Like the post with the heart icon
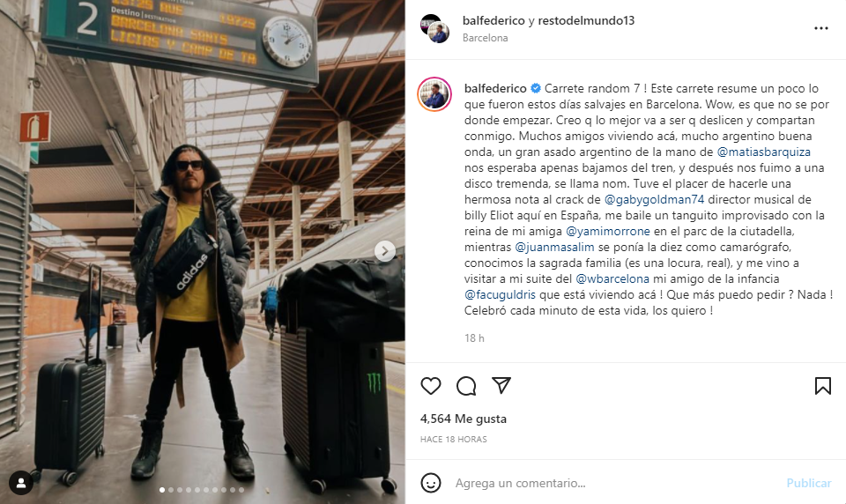 [431, 386]
